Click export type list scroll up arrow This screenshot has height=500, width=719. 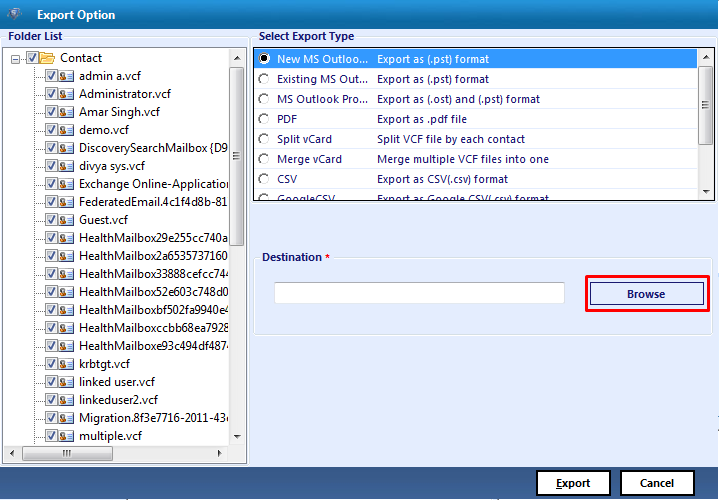(x=705, y=57)
